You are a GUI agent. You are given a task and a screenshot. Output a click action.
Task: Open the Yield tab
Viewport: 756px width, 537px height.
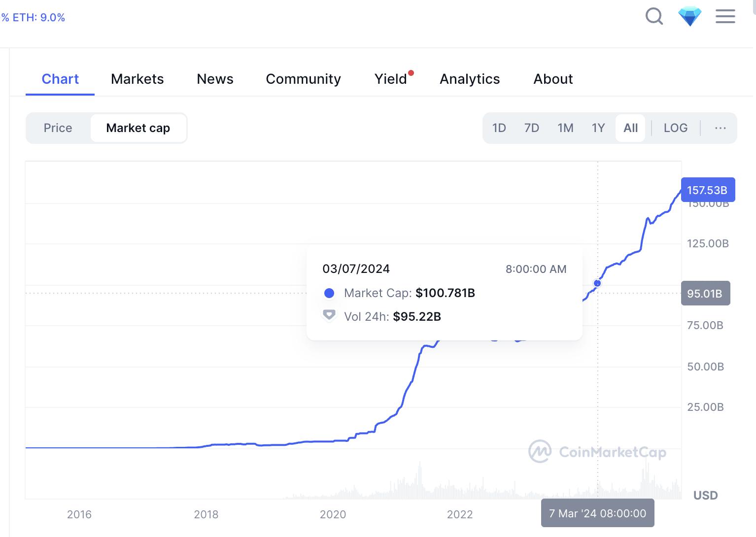[390, 79]
